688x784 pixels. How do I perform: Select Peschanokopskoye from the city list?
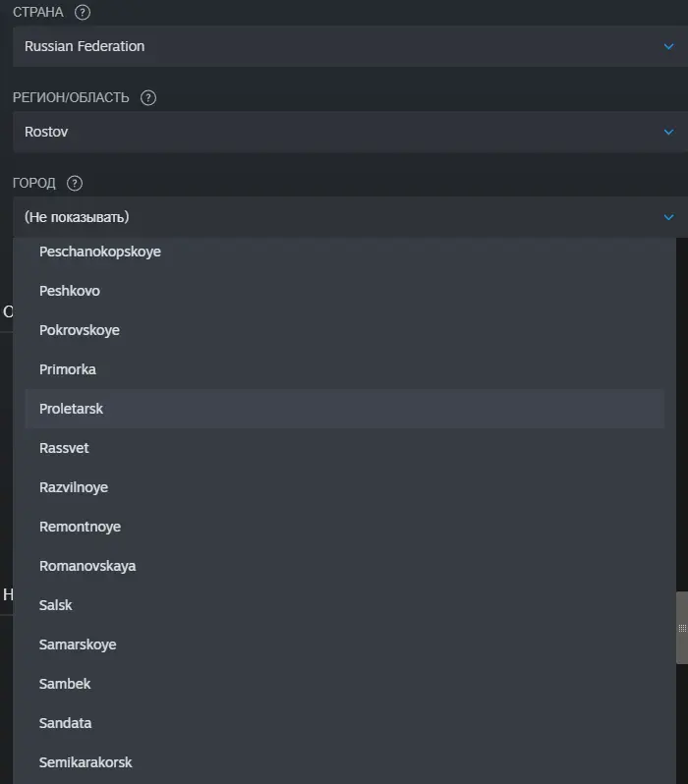344,252
